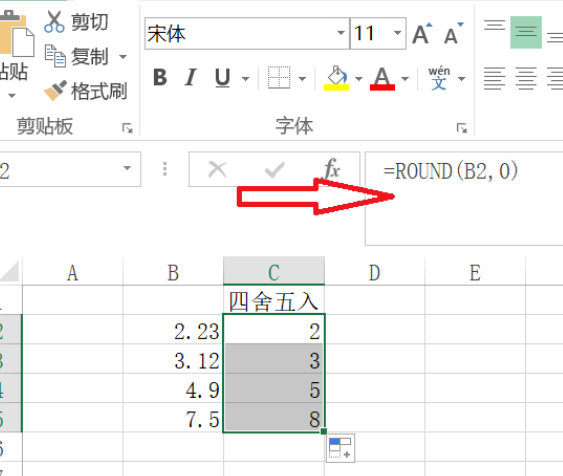Screen dimensions: 563x476
Task: Click the formula bar cancel X icon
Action: pyautogui.click(x=218, y=169)
